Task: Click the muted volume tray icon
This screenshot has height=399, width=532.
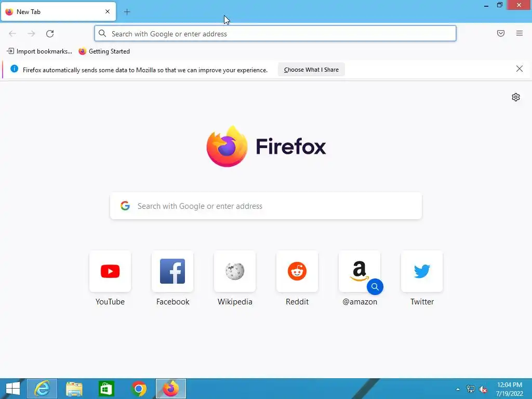Action: (x=483, y=389)
